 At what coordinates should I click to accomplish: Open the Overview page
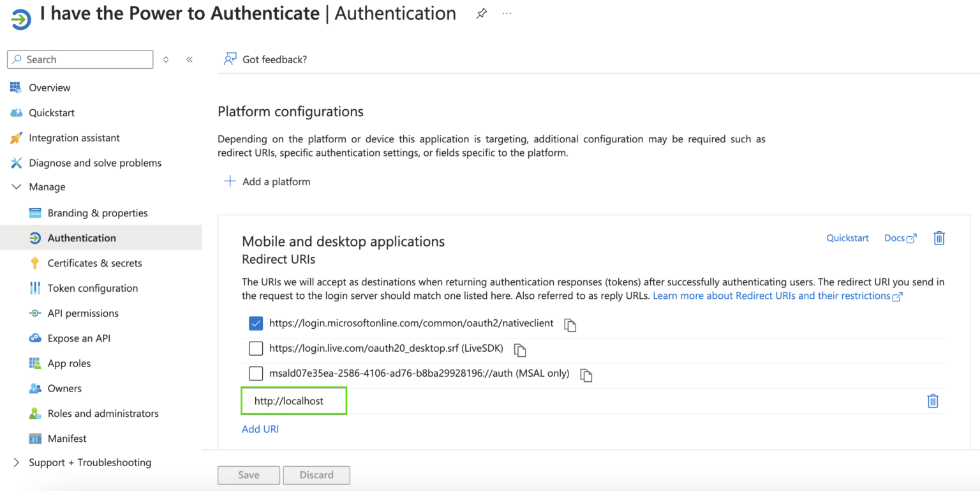[x=49, y=87]
